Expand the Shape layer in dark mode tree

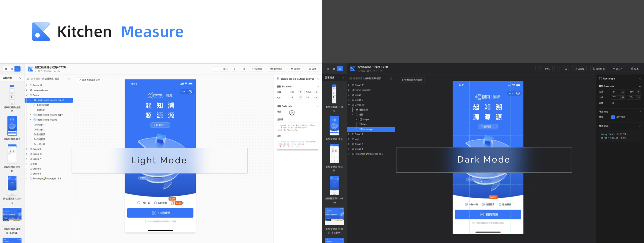(356, 119)
